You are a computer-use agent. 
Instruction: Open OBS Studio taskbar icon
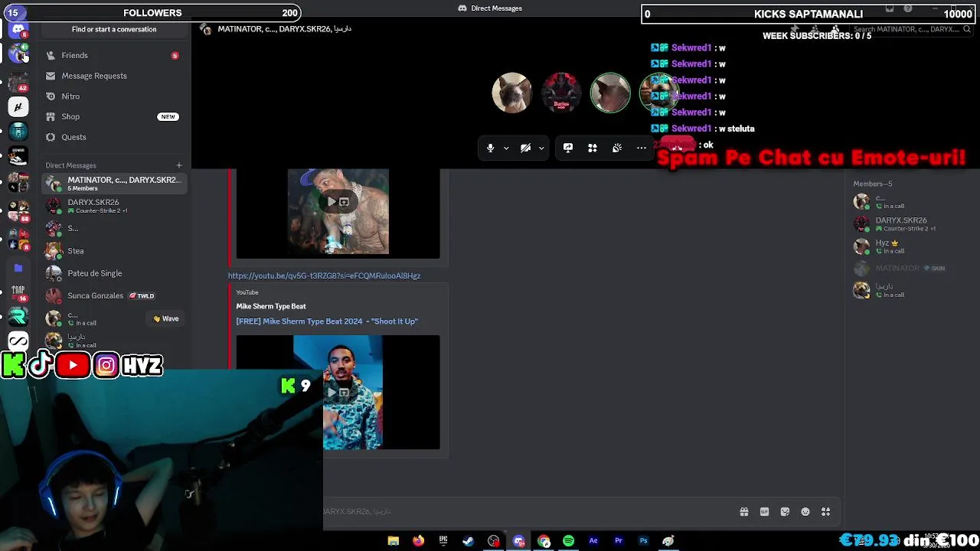(494, 541)
